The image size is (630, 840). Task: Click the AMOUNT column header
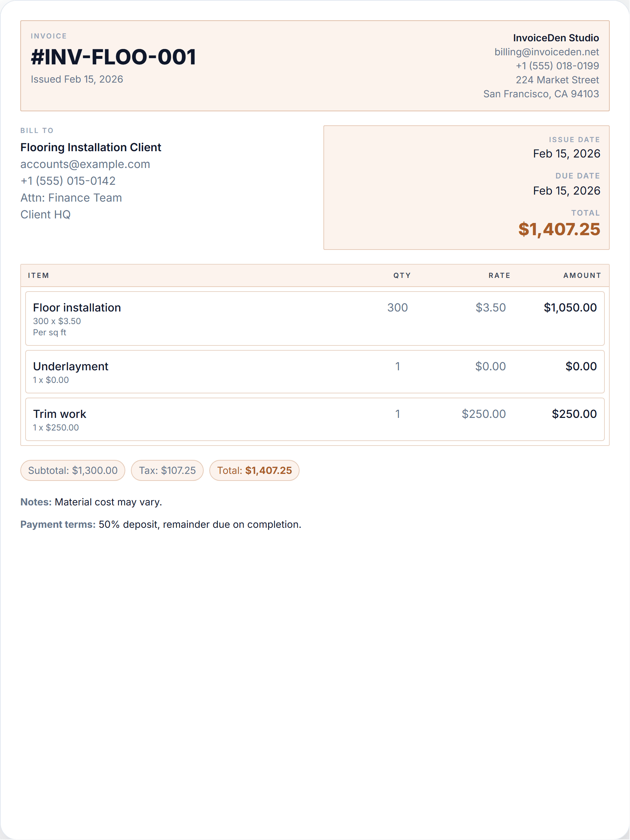click(x=582, y=276)
